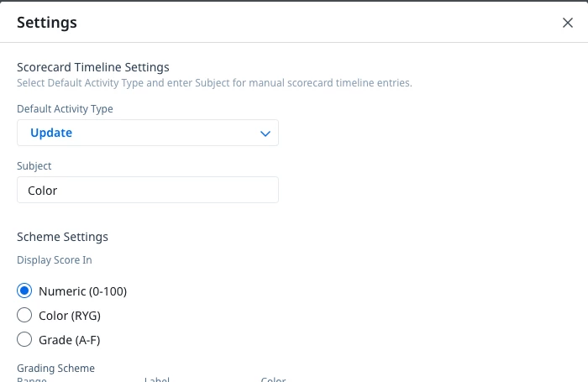
Task: Click the 'Grading Scheme' label
Action: click(x=56, y=368)
